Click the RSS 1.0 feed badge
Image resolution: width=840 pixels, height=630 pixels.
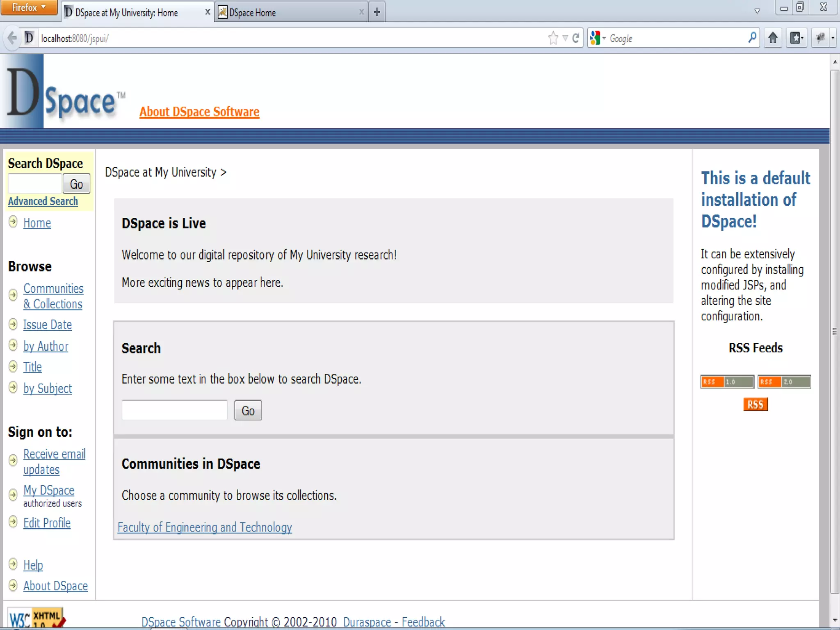click(x=727, y=382)
